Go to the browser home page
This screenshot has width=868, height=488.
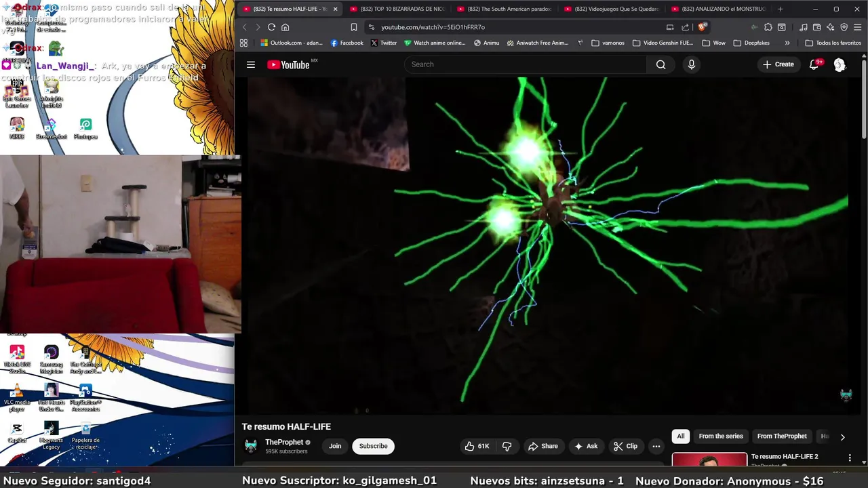point(285,27)
